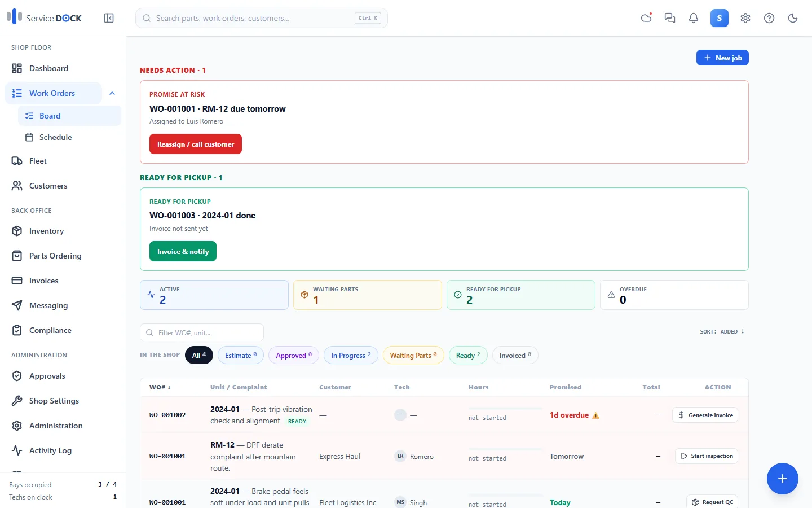The height and width of the screenshot is (508, 812).
Task: Open Customers in the sidebar
Action: pyautogui.click(x=63, y=186)
